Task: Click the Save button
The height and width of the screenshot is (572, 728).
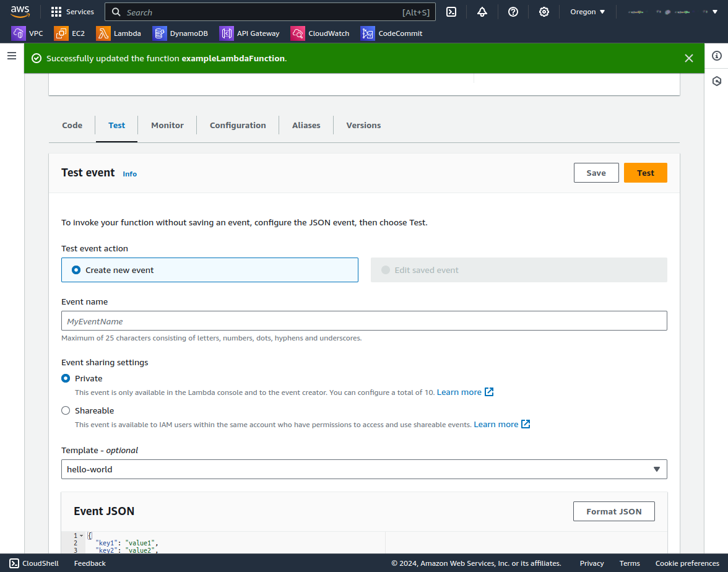Action: (x=596, y=173)
